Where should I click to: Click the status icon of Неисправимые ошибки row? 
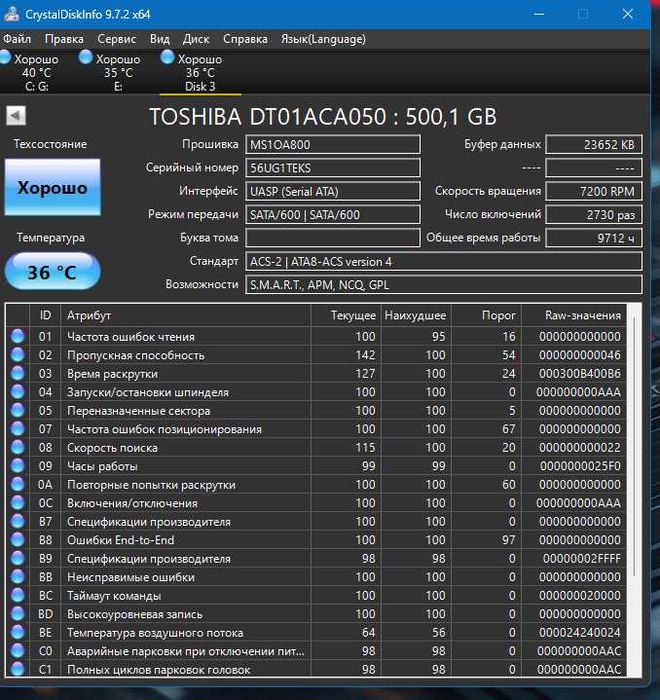click(x=17, y=577)
